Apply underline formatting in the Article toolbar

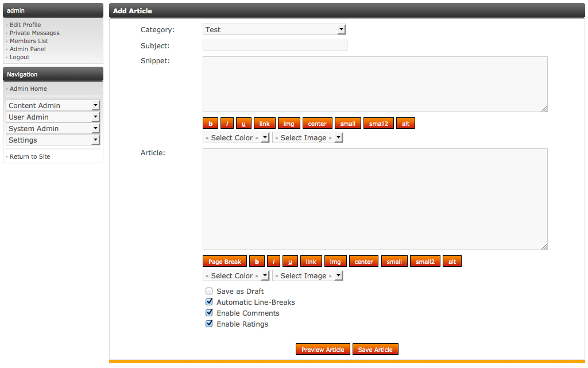[x=290, y=261]
